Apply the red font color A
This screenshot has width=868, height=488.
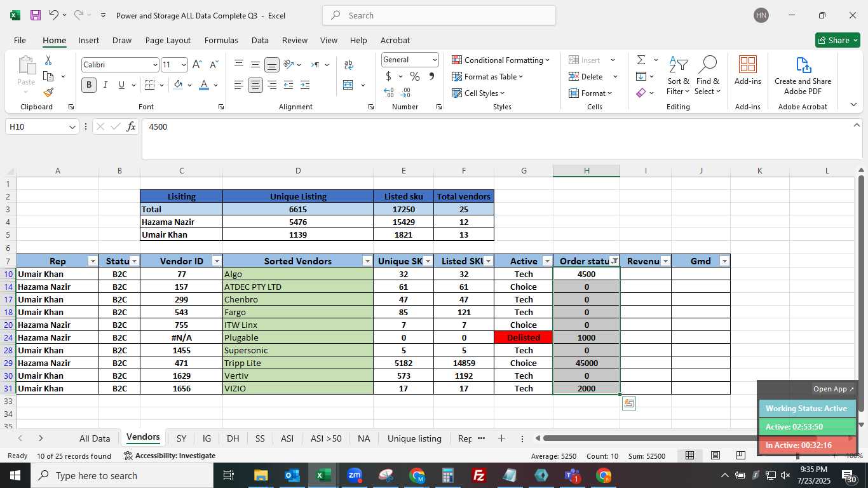pos(204,85)
